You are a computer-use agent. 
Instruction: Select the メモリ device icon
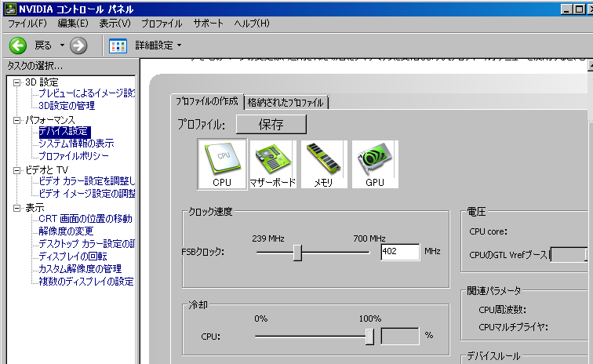click(324, 164)
